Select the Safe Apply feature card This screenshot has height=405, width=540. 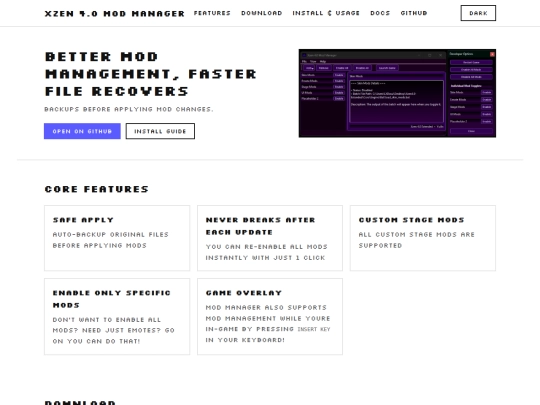117,238
